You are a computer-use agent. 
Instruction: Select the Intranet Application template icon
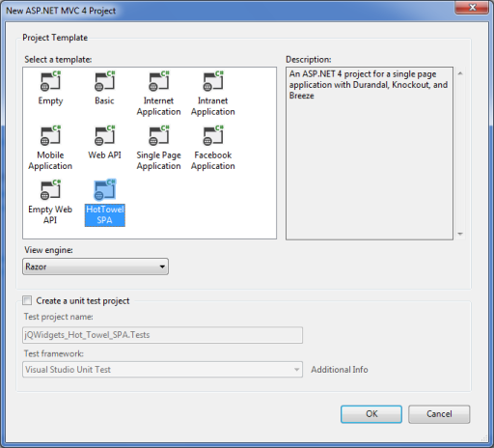(x=213, y=81)
